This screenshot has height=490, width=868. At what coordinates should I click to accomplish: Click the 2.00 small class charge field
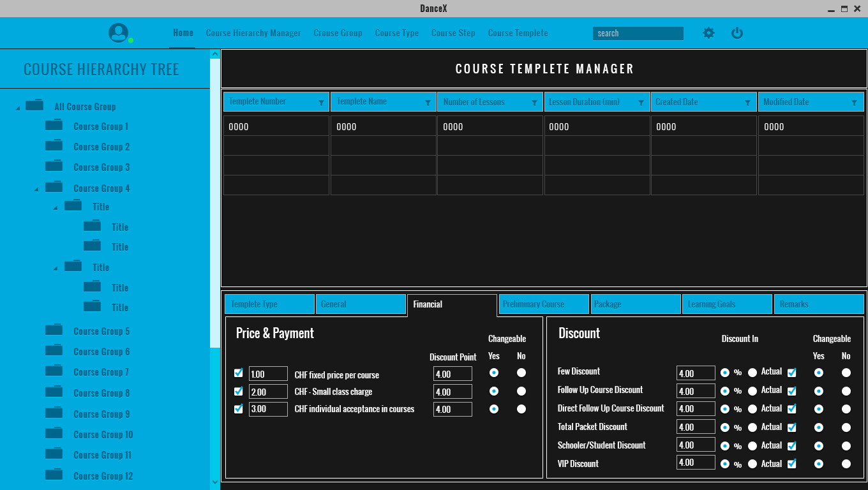point(268,392)
